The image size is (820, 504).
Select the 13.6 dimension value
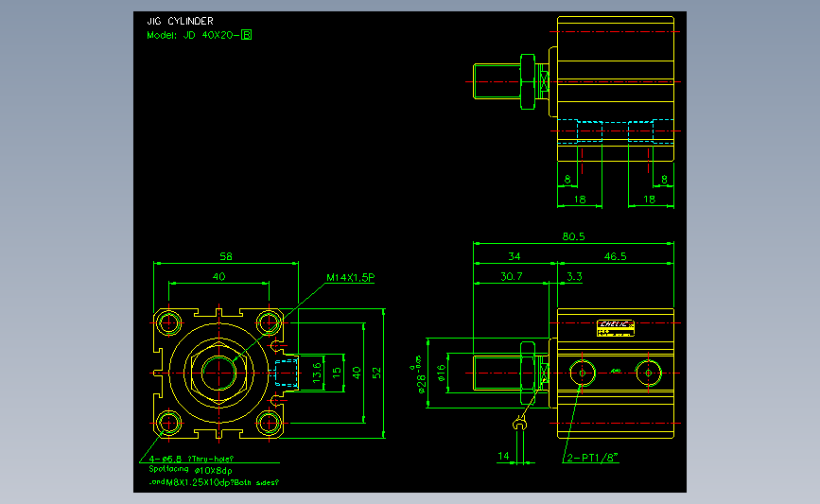coord(317,373)
